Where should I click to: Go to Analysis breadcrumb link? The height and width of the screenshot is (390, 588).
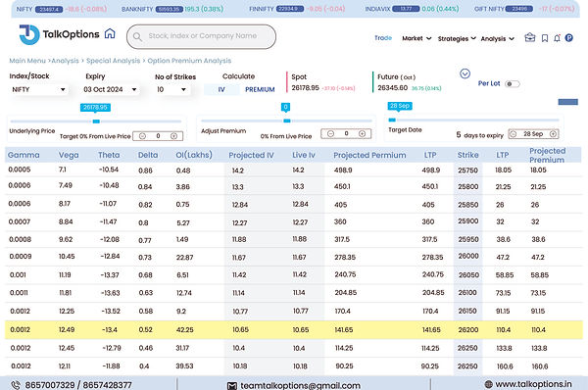[x=66, y=61]
